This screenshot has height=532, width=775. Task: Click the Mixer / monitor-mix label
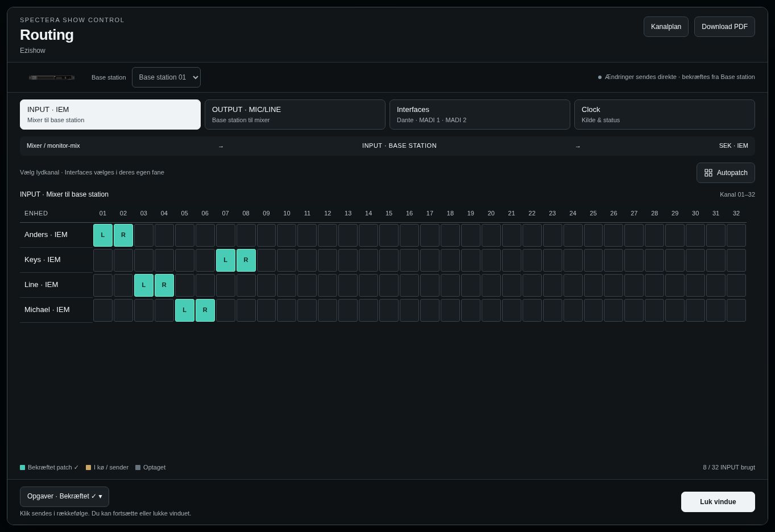click(x=53, y=146)
